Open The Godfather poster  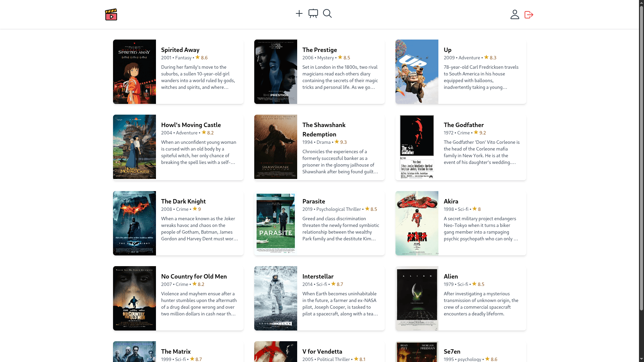click(417, 147)
